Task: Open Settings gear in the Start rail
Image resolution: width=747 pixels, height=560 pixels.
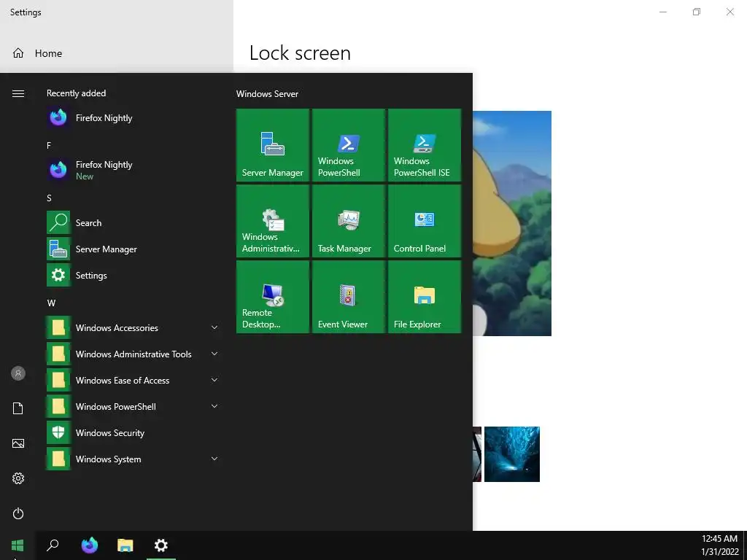Action: pyautogui.click(x=18, y=478)
